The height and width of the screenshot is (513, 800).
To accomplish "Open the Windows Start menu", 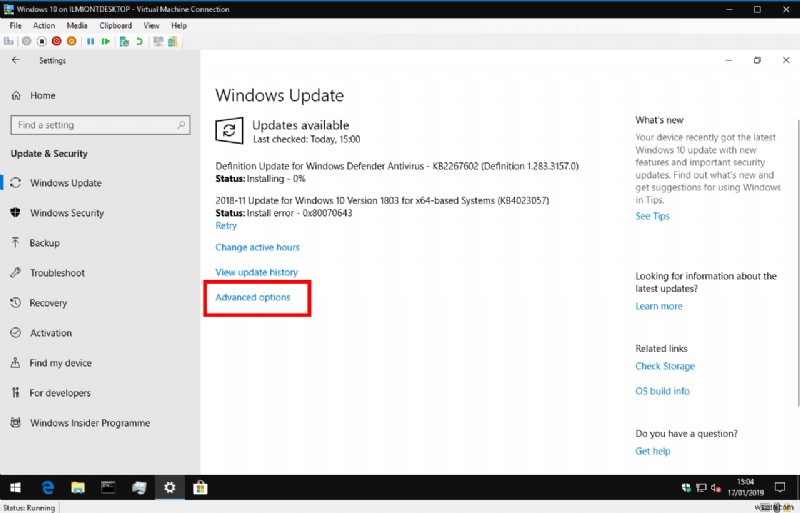I will (15, 488).
